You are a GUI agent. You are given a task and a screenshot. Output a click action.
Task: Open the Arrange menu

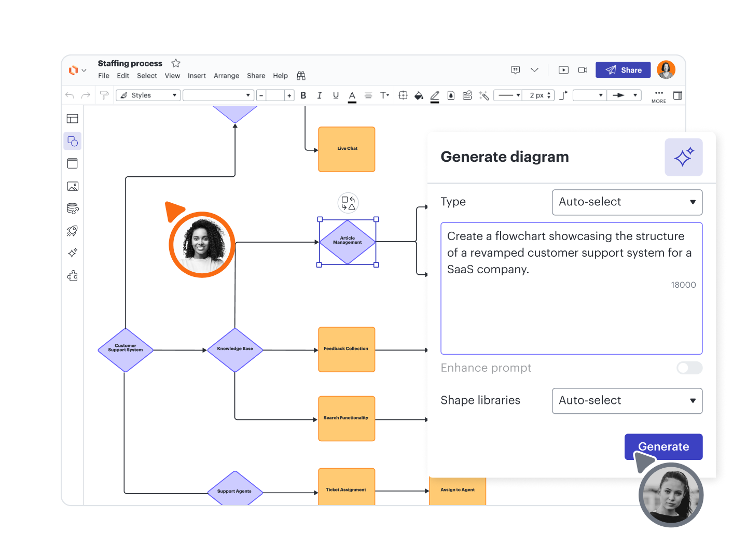point(226,76)
